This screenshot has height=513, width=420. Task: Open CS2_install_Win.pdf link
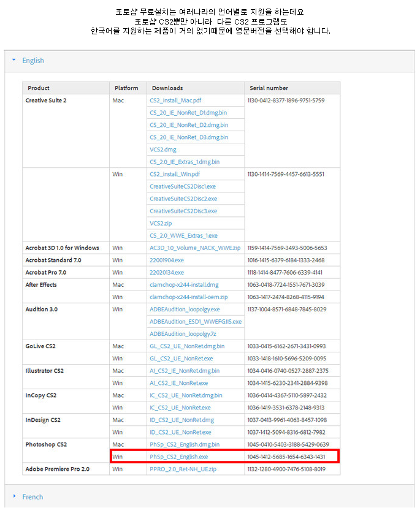pos(175,174)
